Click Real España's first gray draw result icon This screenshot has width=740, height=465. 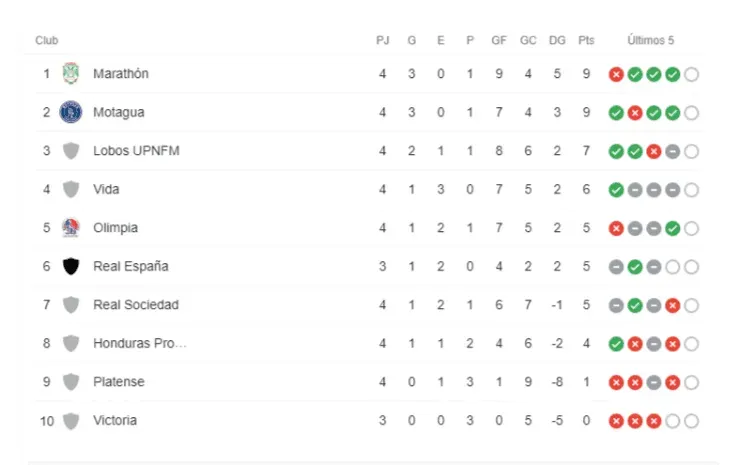pos(616,266)
